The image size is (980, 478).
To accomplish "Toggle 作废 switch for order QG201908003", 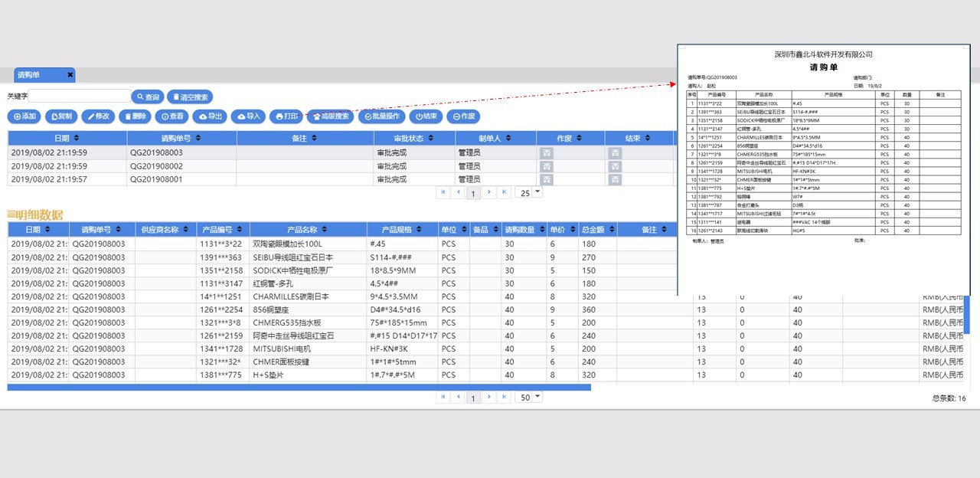I will (x=547, y=152).
